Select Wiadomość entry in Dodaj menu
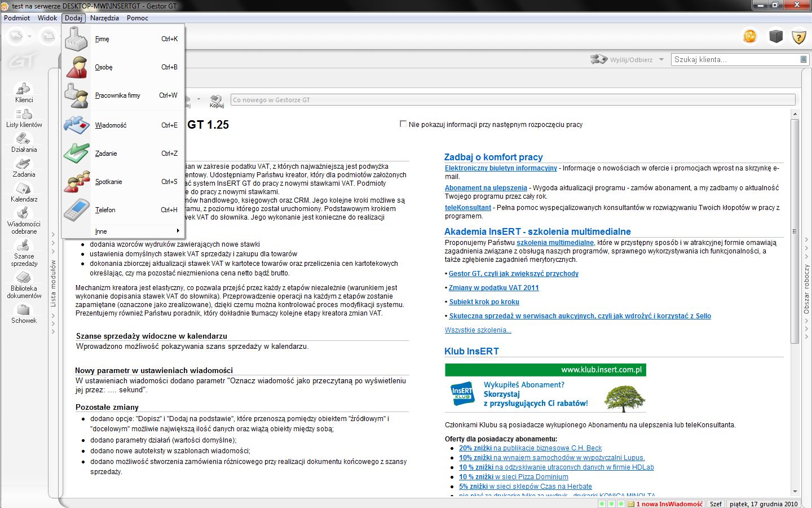This screenshot has height=508, width=812. [x=123, y=125]
